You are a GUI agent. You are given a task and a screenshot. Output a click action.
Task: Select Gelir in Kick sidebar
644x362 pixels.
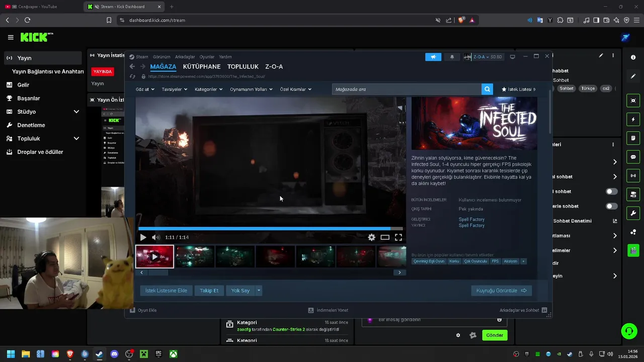click(43, 85)
